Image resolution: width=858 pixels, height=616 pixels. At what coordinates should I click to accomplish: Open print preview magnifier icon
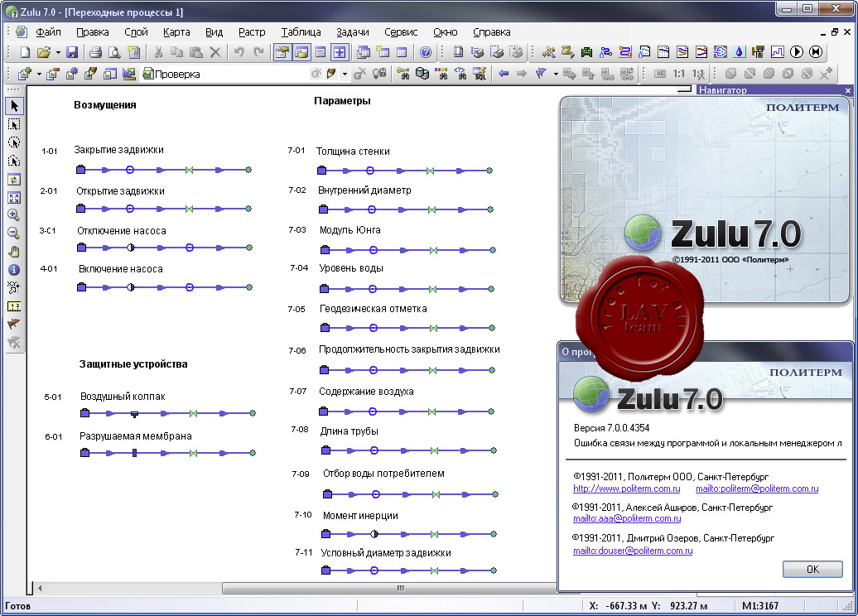113,52
